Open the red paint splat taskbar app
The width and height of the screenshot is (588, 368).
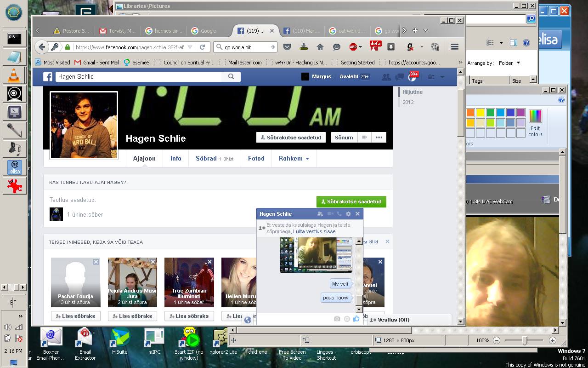click(x=15, y=185)
